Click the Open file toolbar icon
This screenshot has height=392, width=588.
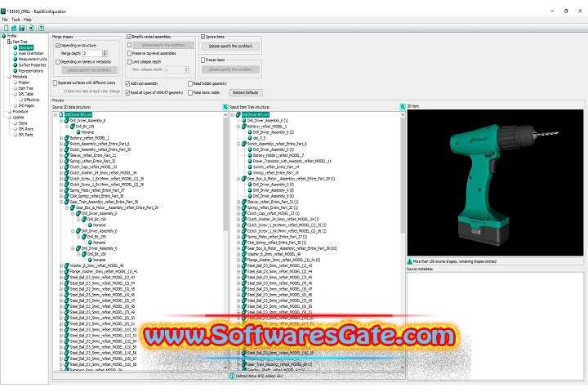[x=14, y=28]
